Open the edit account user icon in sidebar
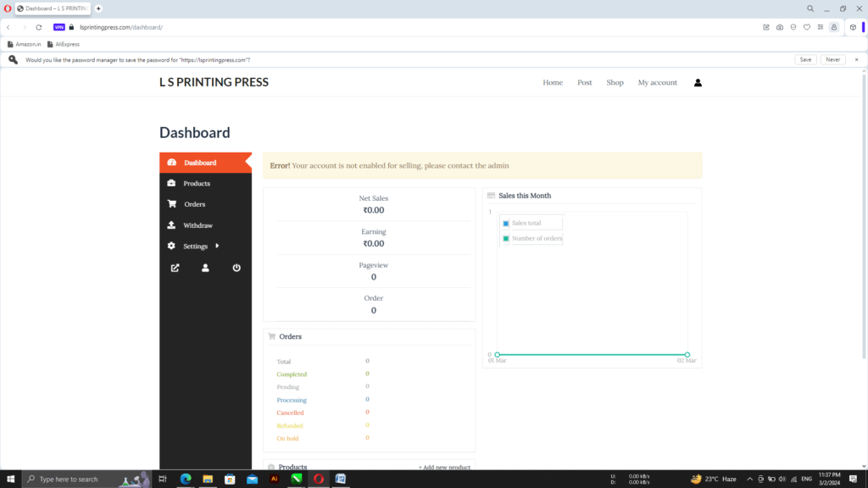The height and width of the screenshot is (488, 868). tap(205, 268)
